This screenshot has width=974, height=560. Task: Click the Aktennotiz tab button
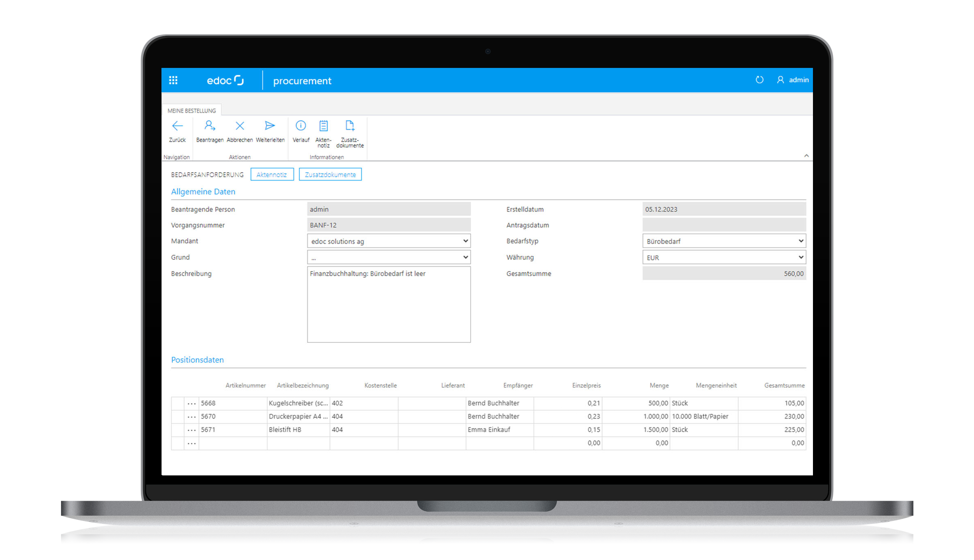272,174
